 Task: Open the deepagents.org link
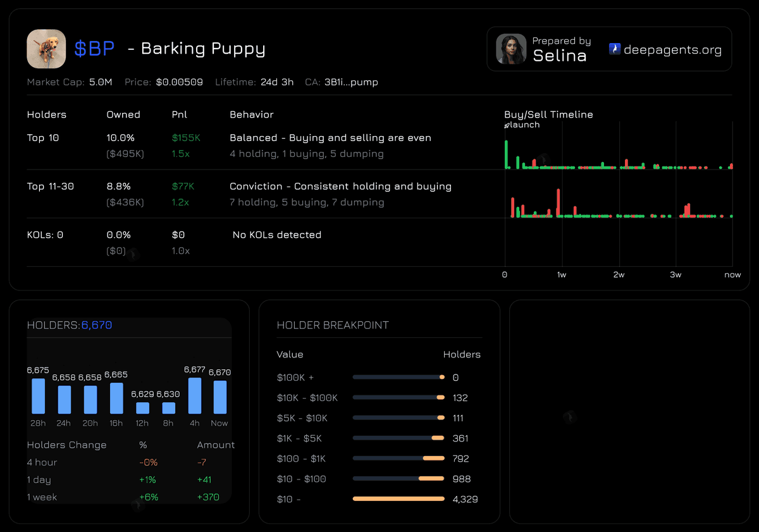(672, 50)
